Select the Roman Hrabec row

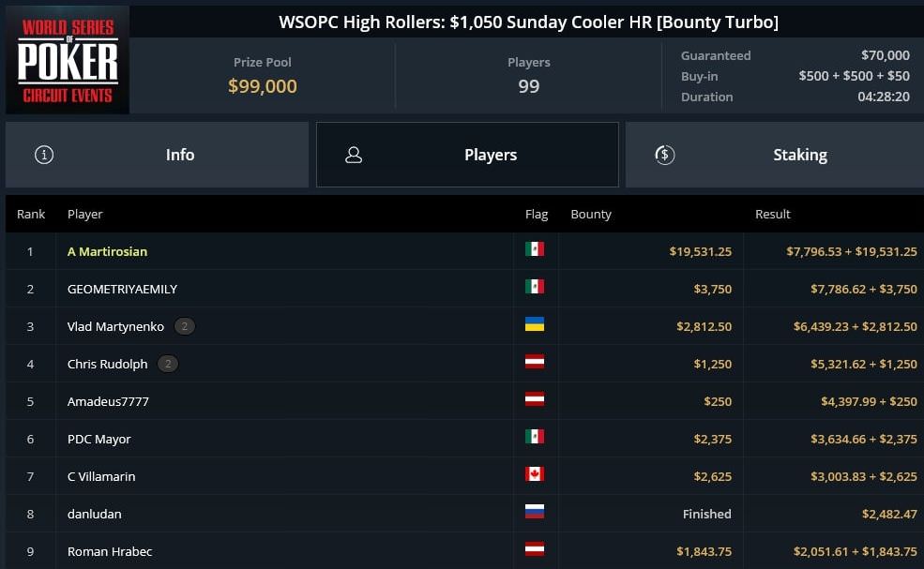click(x=464, y=551)
